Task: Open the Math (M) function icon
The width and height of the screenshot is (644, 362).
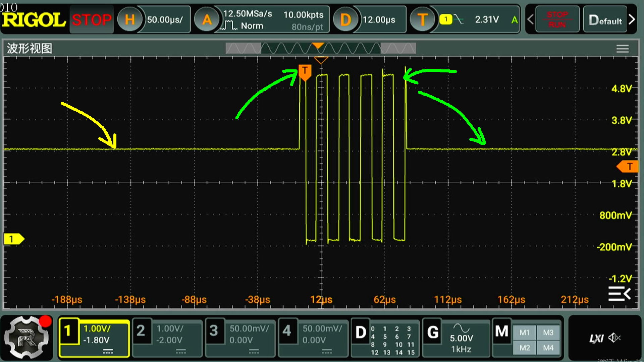Action: click(501, 332)
